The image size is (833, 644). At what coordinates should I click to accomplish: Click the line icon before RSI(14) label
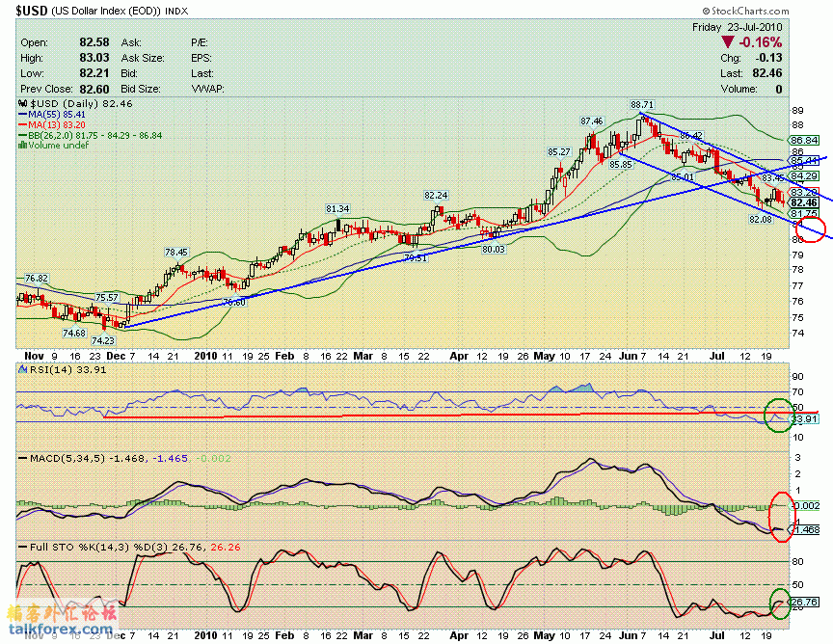pos(23,369)
